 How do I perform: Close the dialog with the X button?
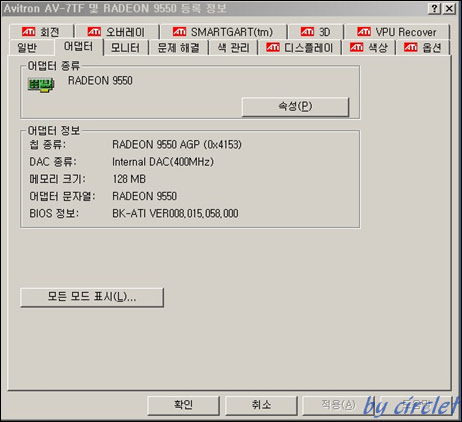click(x=449, y=9)
